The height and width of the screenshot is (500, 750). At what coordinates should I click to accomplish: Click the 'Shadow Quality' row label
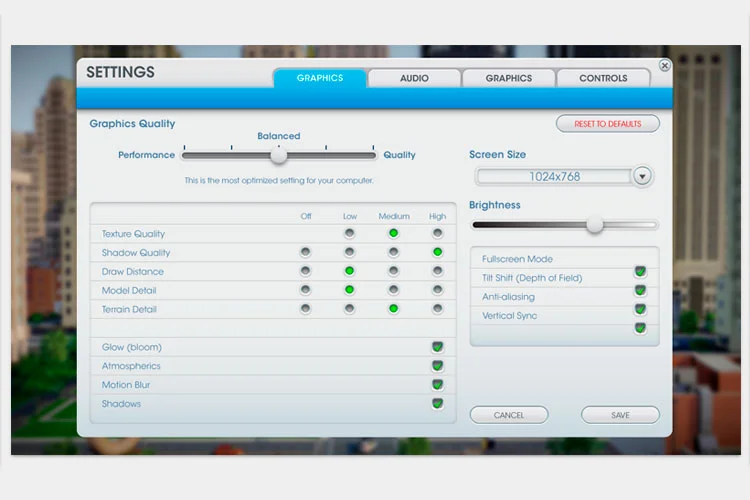click(x=136, y=253)
